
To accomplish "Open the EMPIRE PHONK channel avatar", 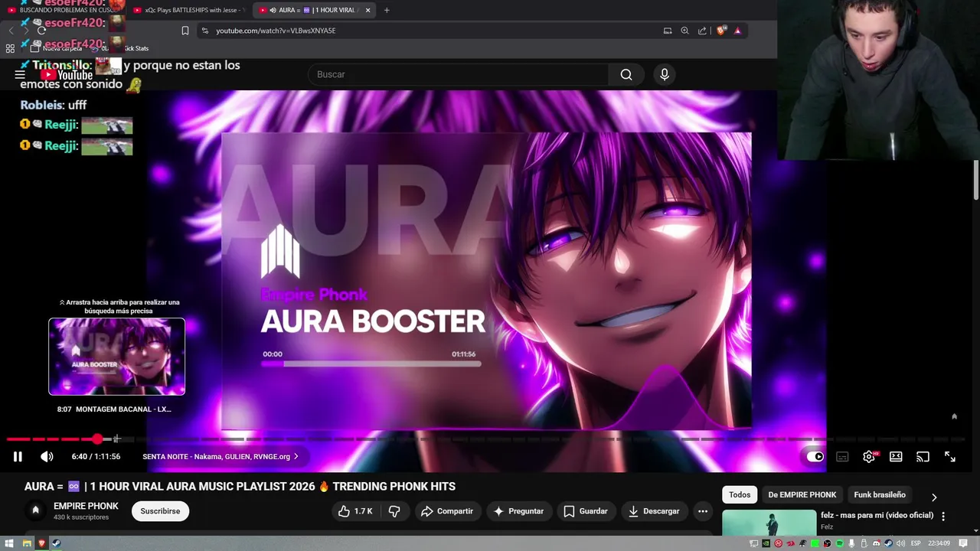I will 35,511.
